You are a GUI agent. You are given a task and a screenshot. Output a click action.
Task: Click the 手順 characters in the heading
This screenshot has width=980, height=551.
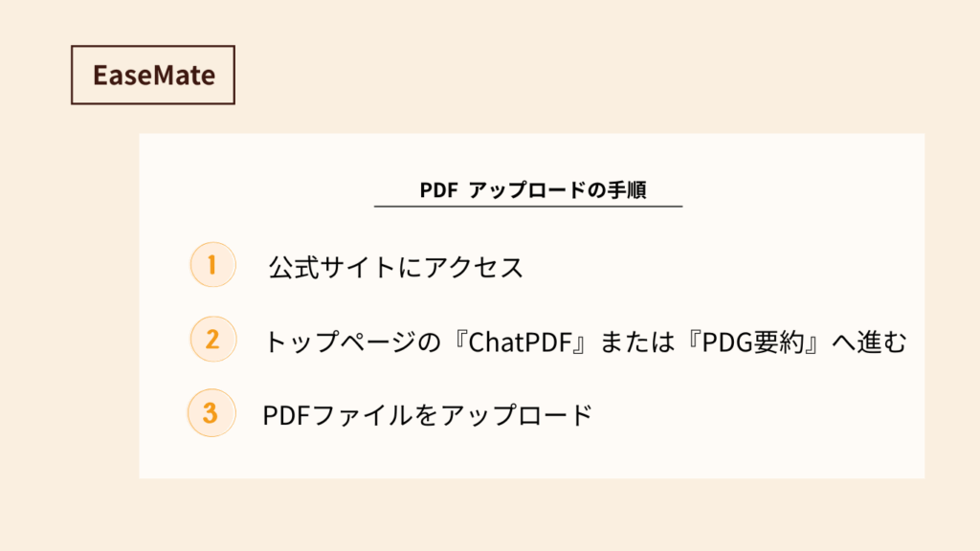pos(627,190)
